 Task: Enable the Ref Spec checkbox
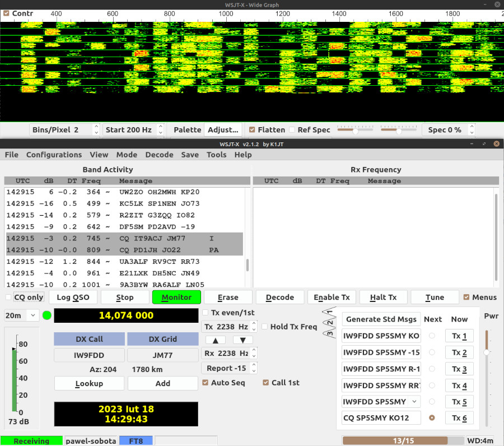click(x=292, y=129)
